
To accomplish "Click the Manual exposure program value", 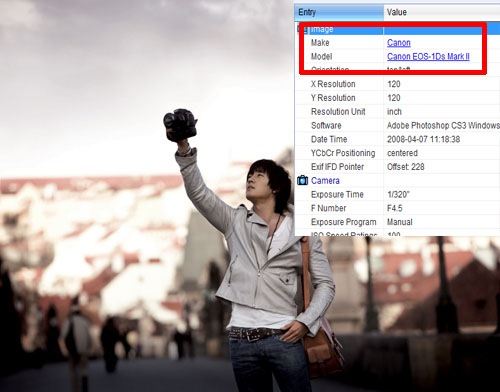I will (x=400, y=222).
